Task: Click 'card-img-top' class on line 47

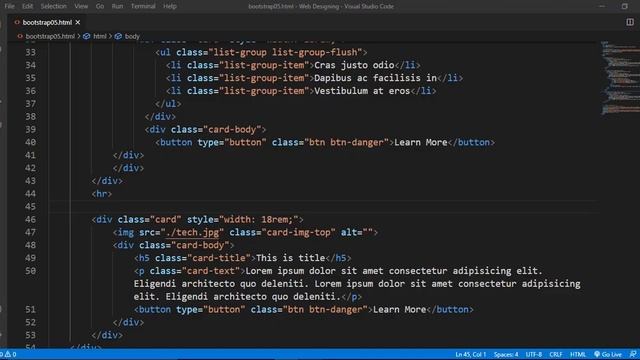Action: [298, 233]
